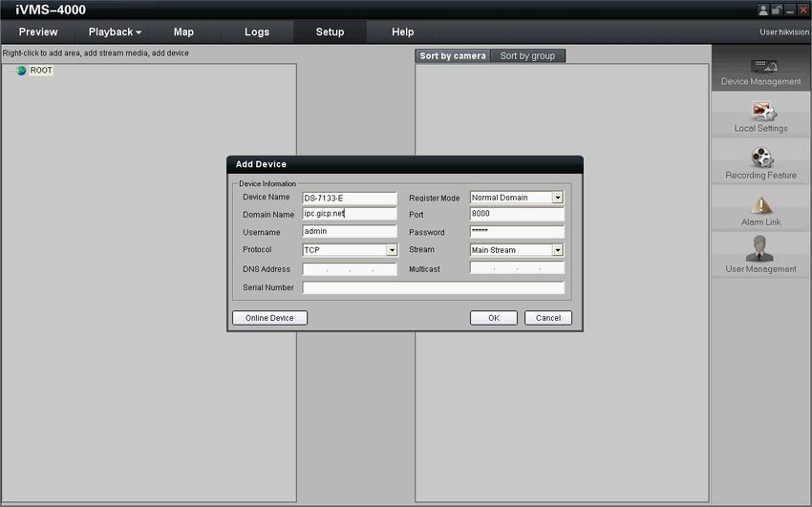This screenshot has height=507, width=812.
Task: Click the User:hikvision label
Action: tap(784, 32)
